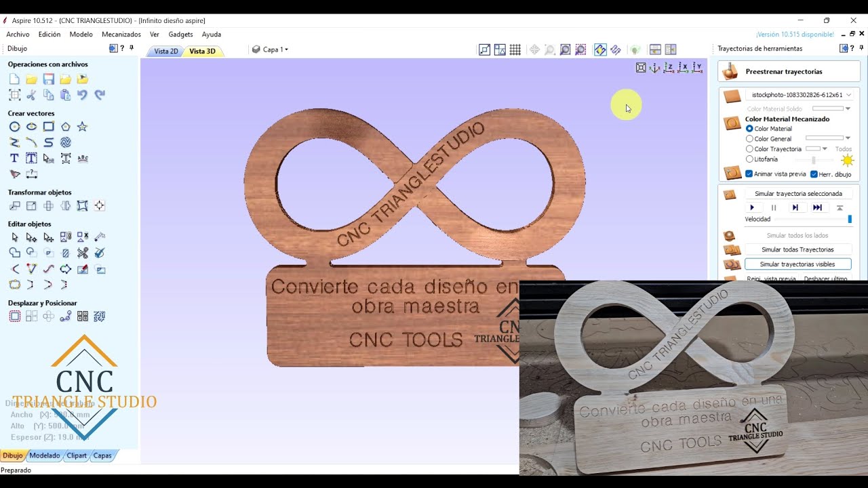The width and height of the screenshot is (868, 488).
Task: Open the Mecanizados menu
Action: [121, 35]
